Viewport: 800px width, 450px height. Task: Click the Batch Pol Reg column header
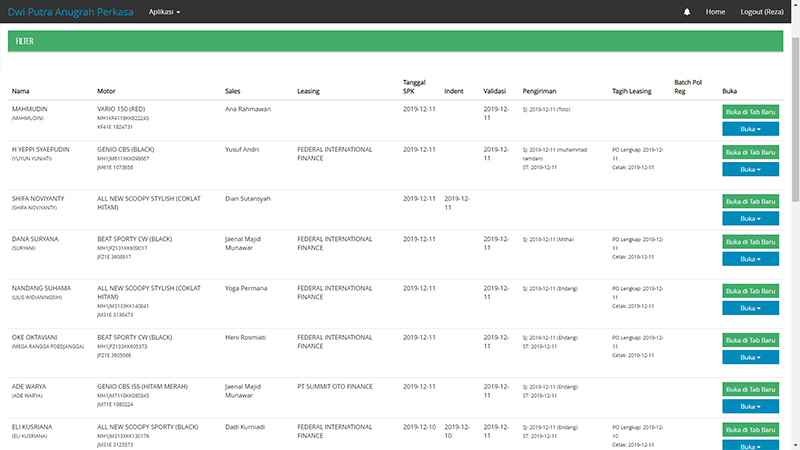point(688,87)
